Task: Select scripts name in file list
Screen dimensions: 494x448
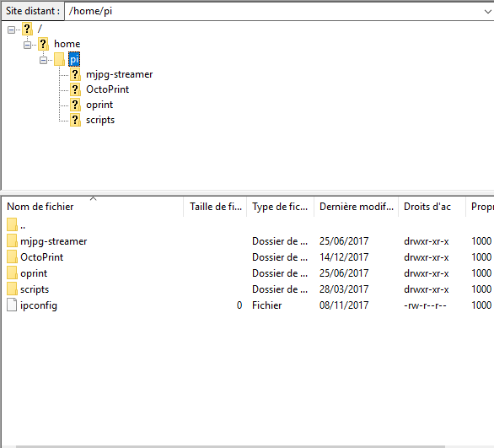Action: [x=35, y=289]
